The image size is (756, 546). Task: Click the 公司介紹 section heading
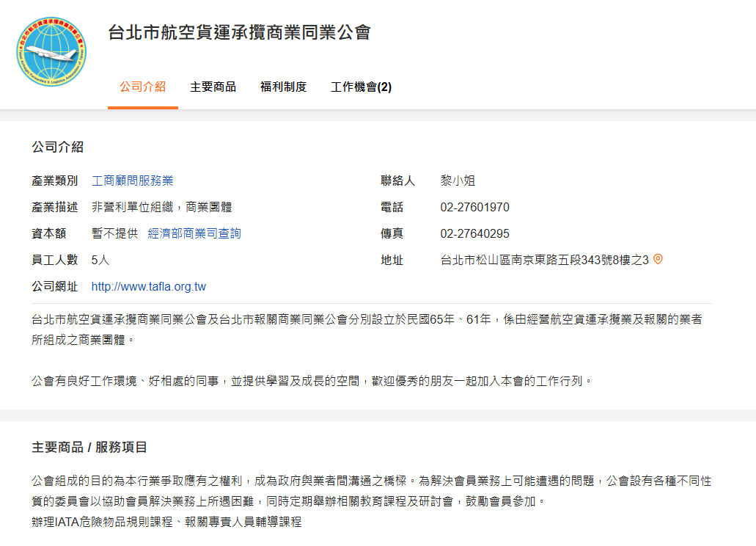(57, 147)
